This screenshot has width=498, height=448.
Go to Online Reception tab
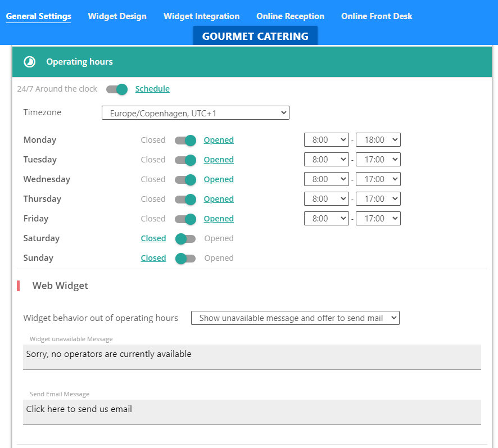(290, 16)
